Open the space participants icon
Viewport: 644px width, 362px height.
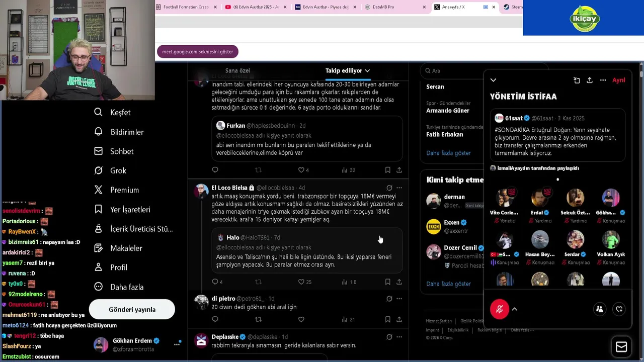pyautogui.click(x=599, y=309)
